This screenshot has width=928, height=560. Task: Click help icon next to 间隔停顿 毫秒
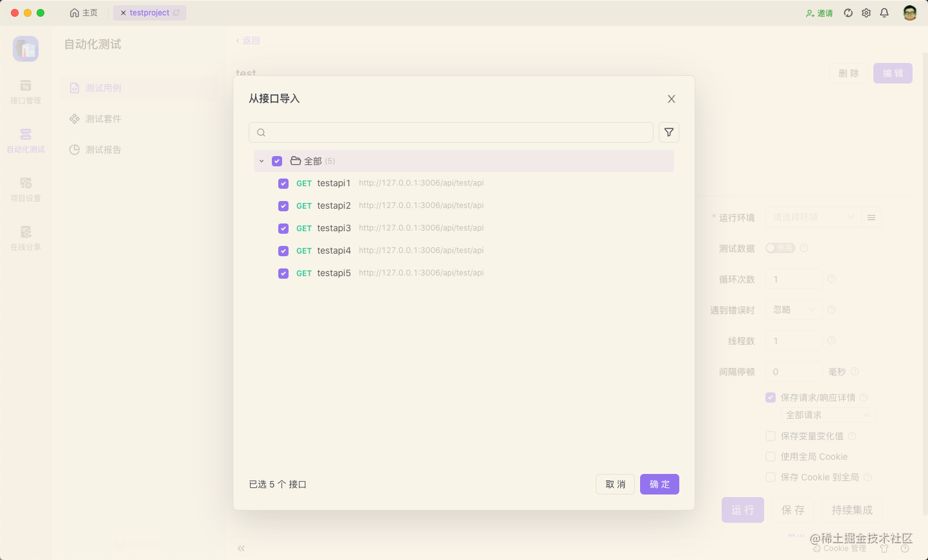tap(855, 371)
